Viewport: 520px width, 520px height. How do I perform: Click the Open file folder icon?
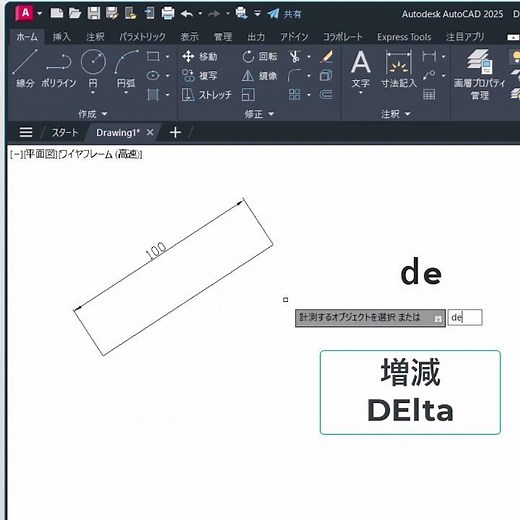pos(75,13)
